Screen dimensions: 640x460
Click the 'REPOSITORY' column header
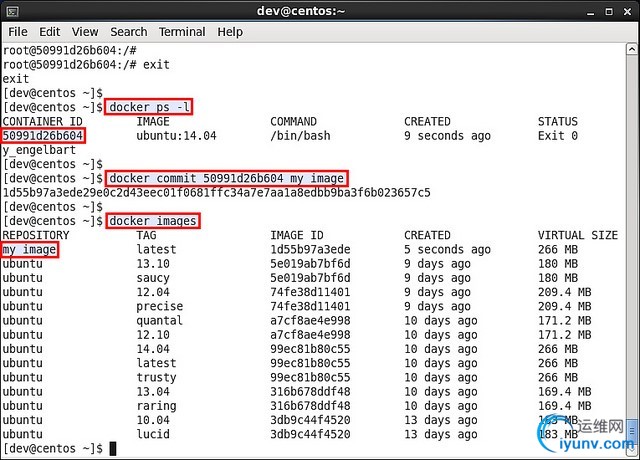pyautogui.click(x=36, y=235)
